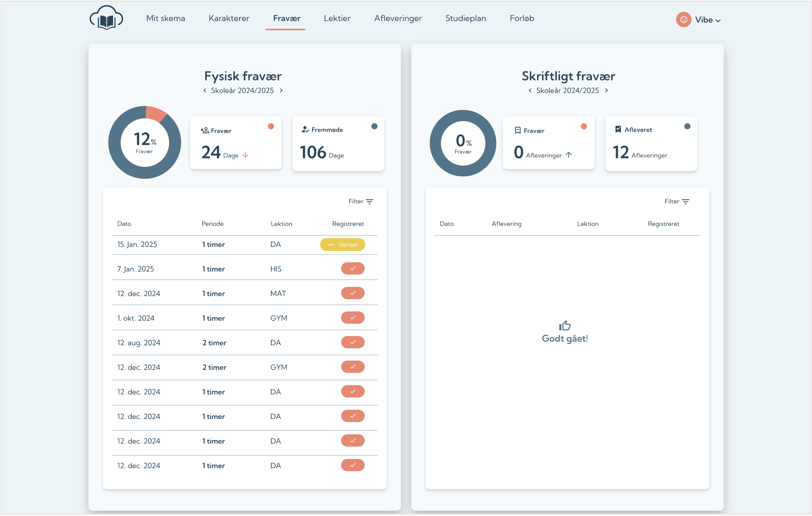Screen dimensions: 812x516
Task: Click the thumbs-up Godt gået icon
Action: pos(565,325)
